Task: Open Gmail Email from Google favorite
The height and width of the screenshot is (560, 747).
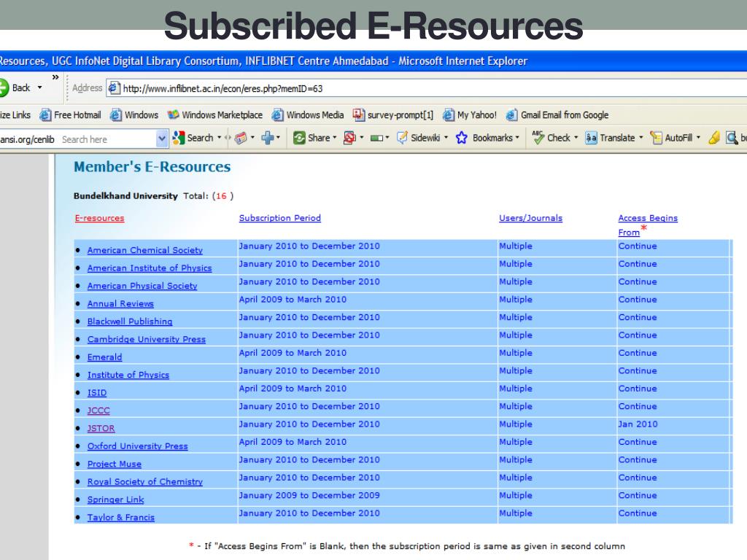Action: 557,114
